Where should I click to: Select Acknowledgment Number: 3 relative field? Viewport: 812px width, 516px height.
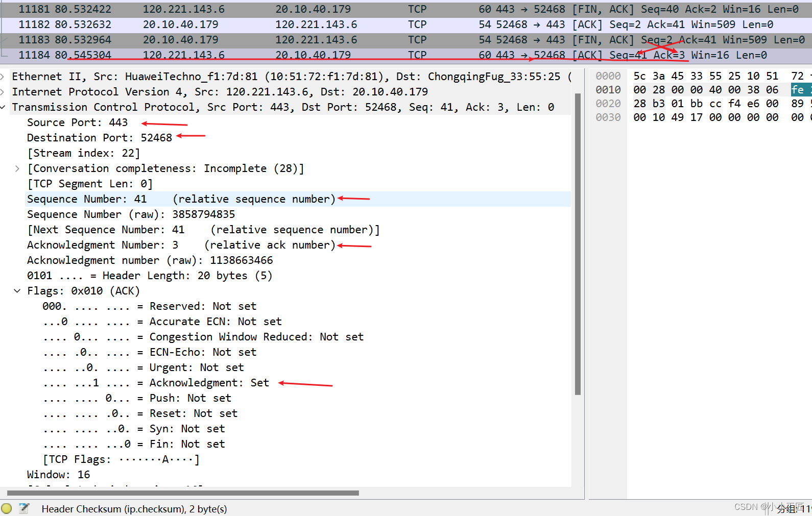181,245
